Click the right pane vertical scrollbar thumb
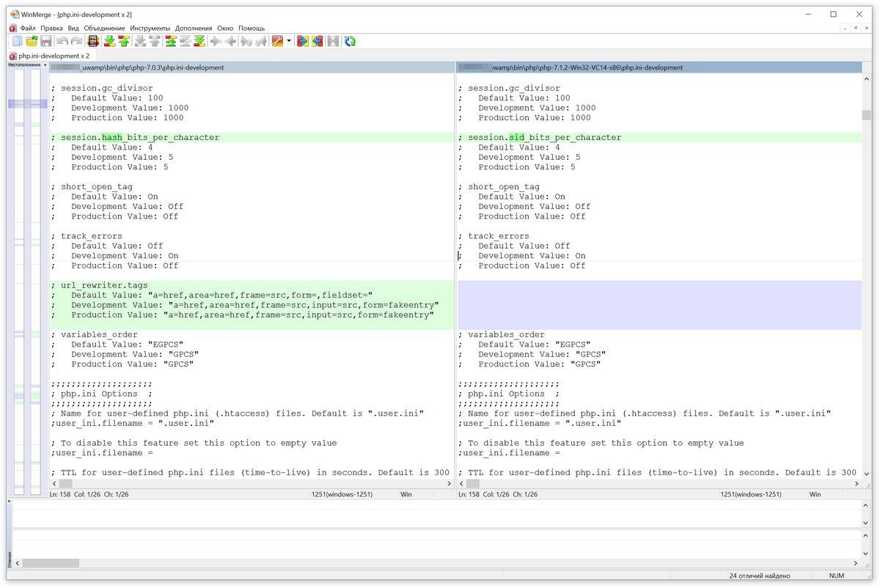 [866, 115]
